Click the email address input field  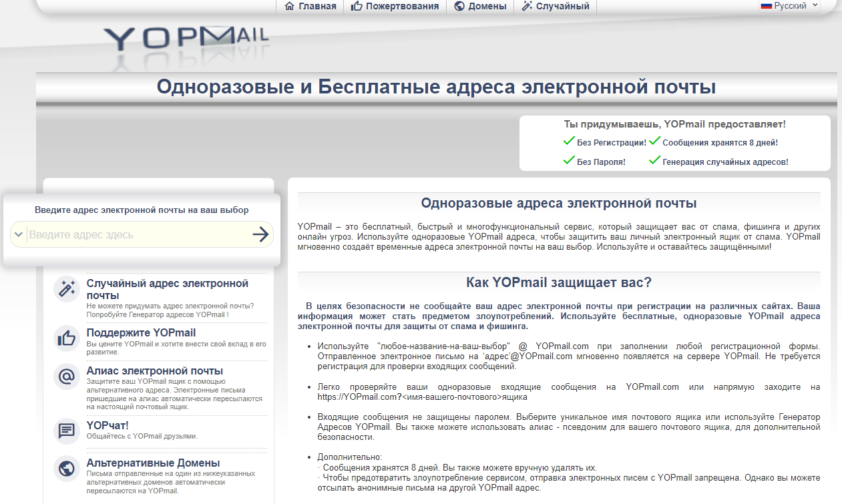(138, 234)
